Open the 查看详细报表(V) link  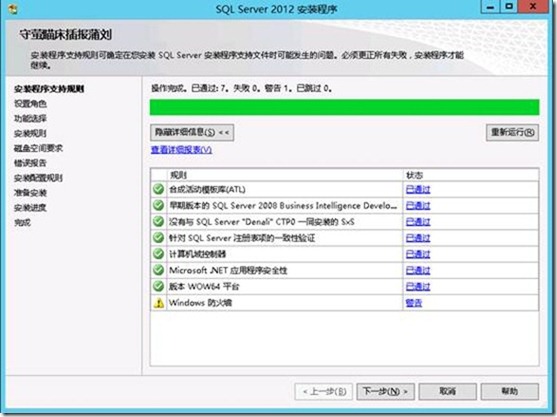point(182,150)
